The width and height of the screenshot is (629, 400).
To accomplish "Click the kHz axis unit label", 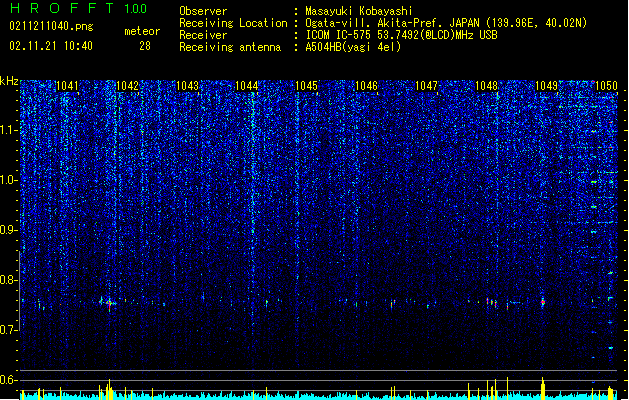I will point(9,81).
